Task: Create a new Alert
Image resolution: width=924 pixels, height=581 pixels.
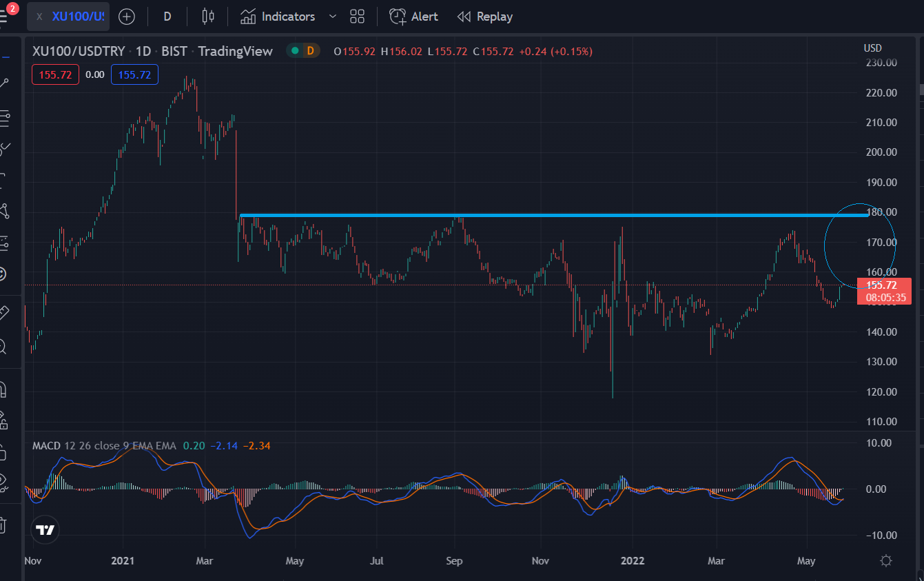Action: [413, 17]
